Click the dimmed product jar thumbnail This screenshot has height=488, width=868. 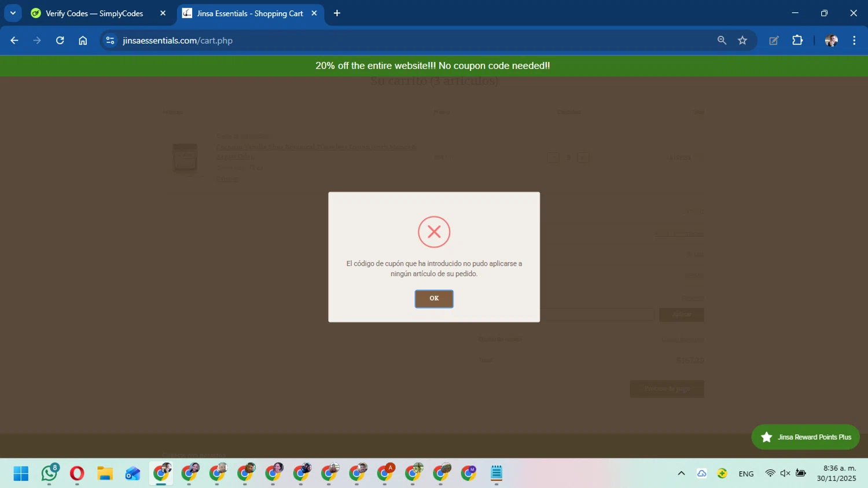click(185, 157)
